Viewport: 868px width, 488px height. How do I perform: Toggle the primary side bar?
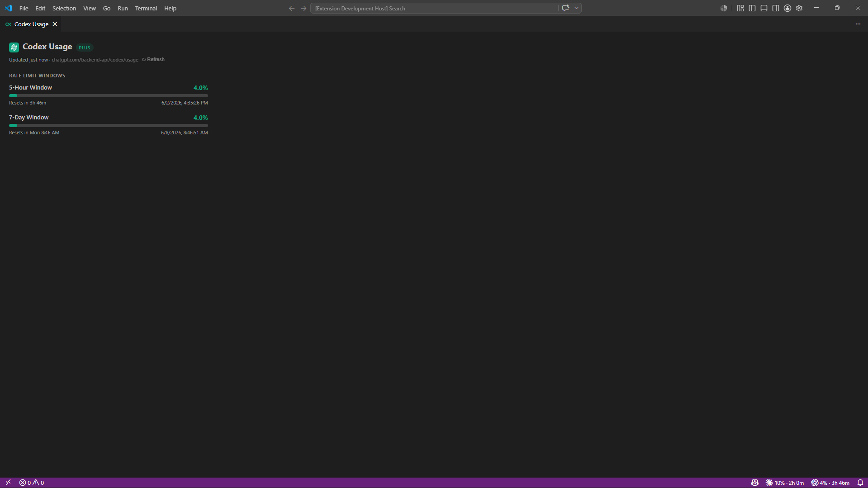(752, 8)
